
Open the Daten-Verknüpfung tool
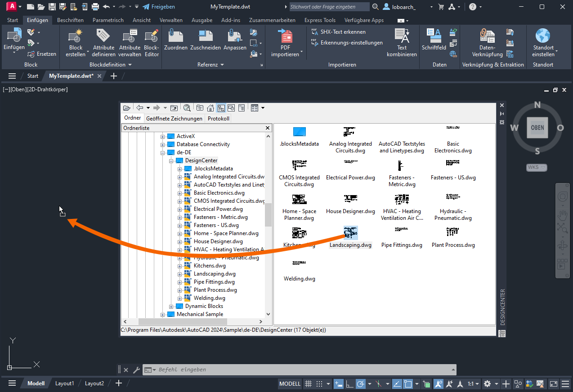(487, 43)
